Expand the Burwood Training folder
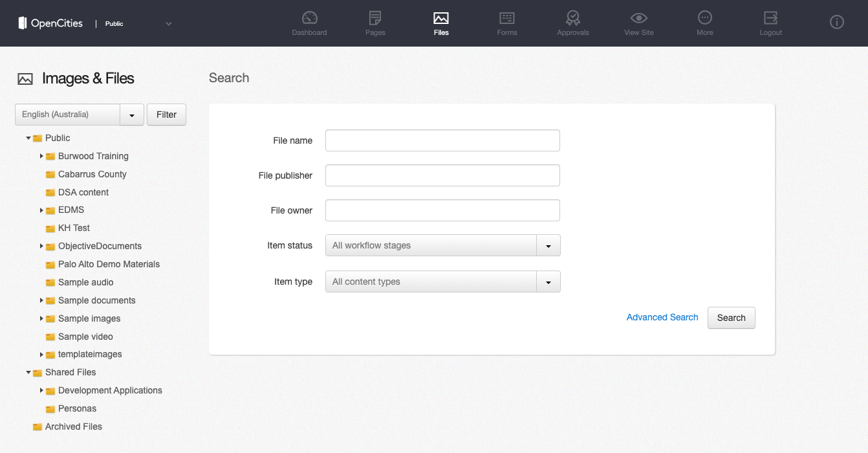 click(x=41, y=156)
